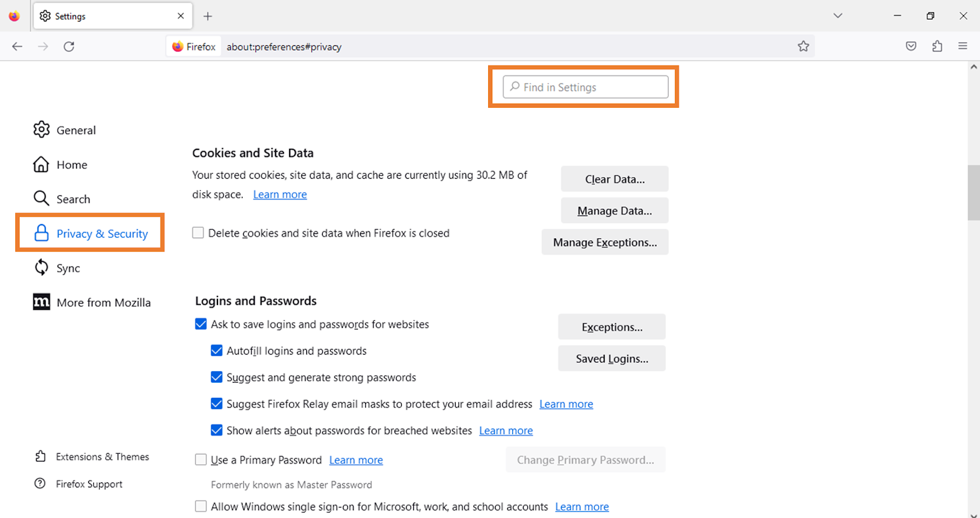This screenshot has height=518, width=980.
Task: Enable Delete cookies when Firefox is closed
Action: [x=198, y=233]
